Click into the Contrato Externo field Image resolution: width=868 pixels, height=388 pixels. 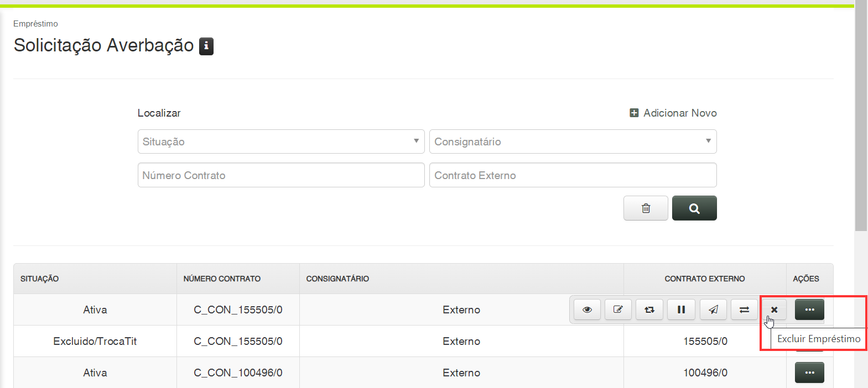click(x=573, y=175)
